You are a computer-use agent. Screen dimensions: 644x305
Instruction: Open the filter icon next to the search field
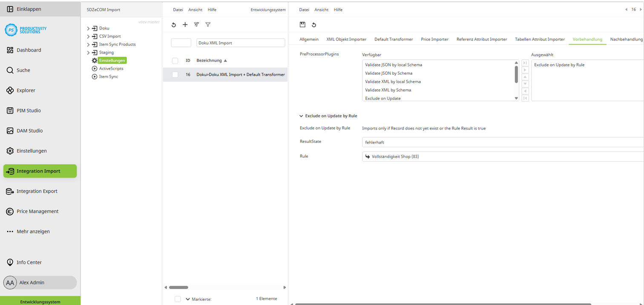pos(208,24)
